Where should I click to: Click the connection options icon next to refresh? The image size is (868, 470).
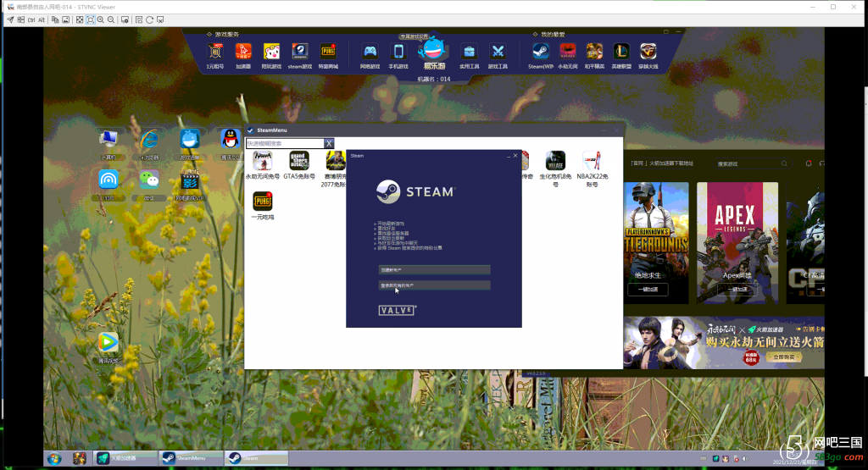(x=160, y=20)
